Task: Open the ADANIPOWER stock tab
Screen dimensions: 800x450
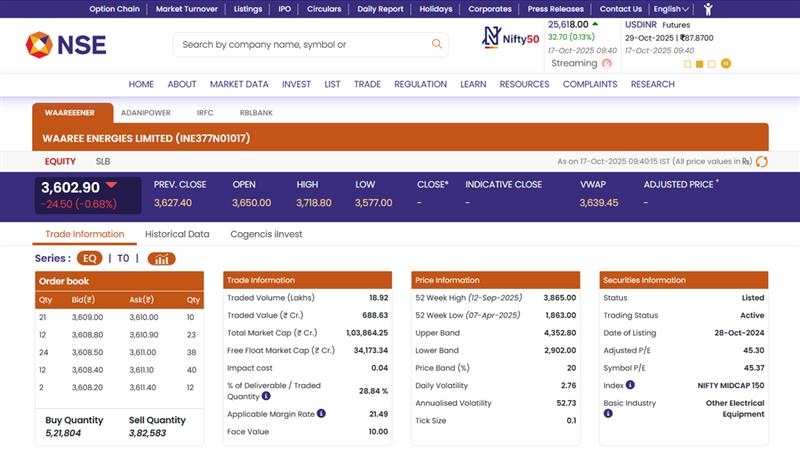Action: pyautogui.click(x=146, y=113)
